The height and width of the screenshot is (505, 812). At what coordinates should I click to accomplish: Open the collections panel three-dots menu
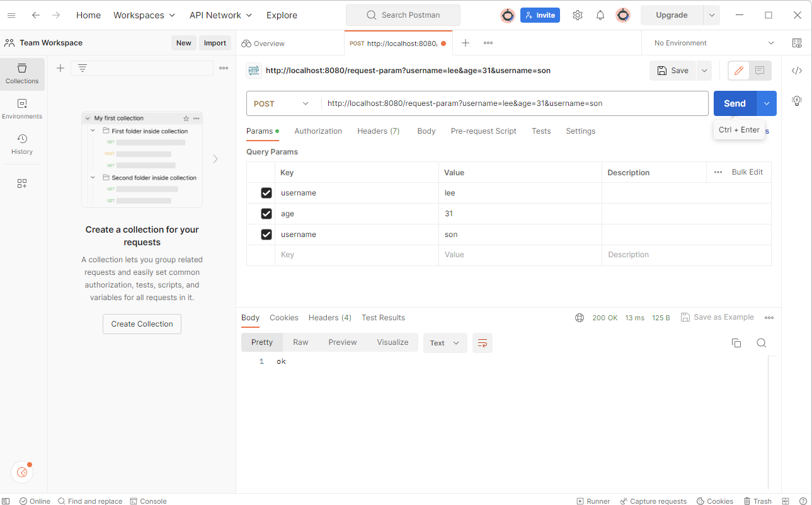[x=224, y=68]
